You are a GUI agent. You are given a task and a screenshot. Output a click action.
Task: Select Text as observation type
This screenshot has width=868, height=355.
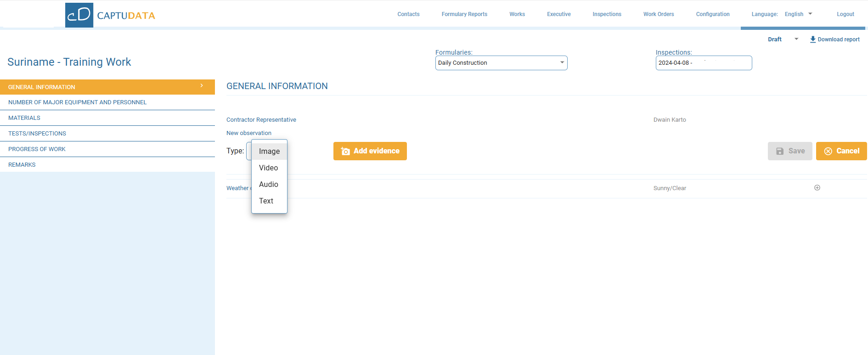click(x=266, y=201)
